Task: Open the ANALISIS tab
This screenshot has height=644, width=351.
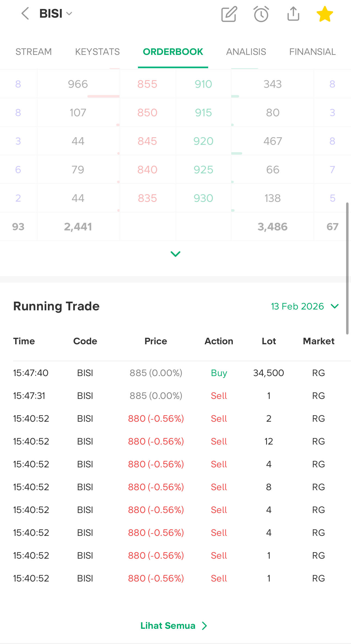Action: coord(246,52)
